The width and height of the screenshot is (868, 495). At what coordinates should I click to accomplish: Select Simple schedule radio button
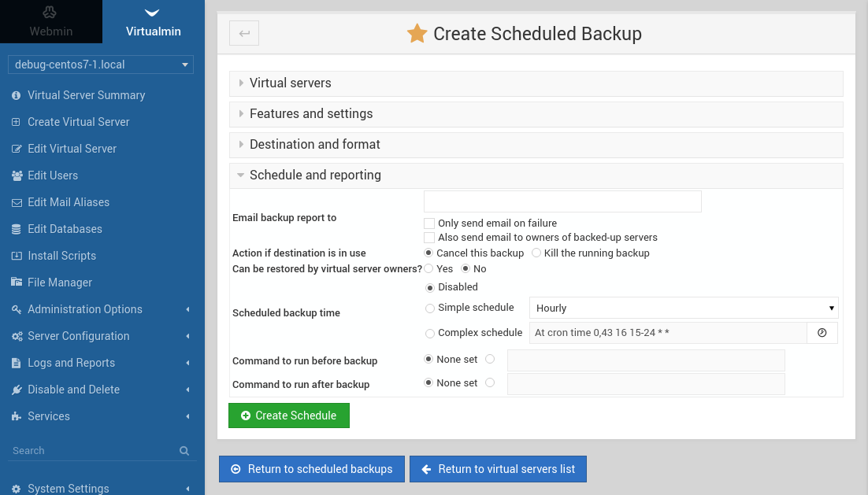[429, 308]
